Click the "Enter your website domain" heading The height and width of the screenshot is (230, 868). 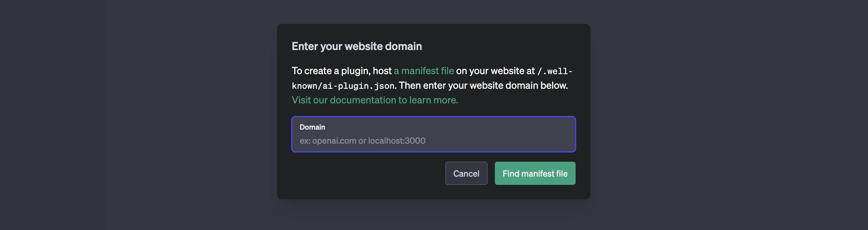coord(357,46)
